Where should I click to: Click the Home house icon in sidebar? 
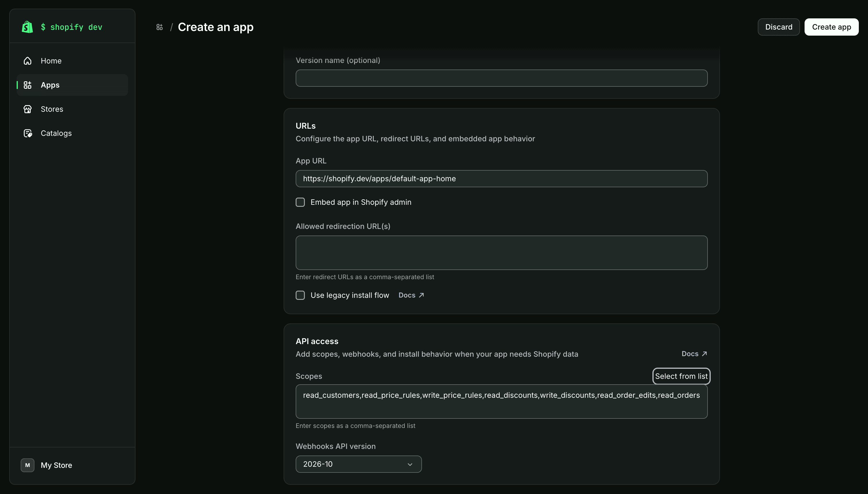click(x=28, y=61)
